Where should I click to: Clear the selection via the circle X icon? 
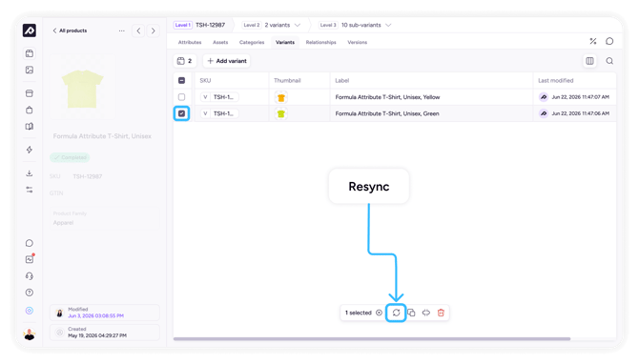point(379,313)
